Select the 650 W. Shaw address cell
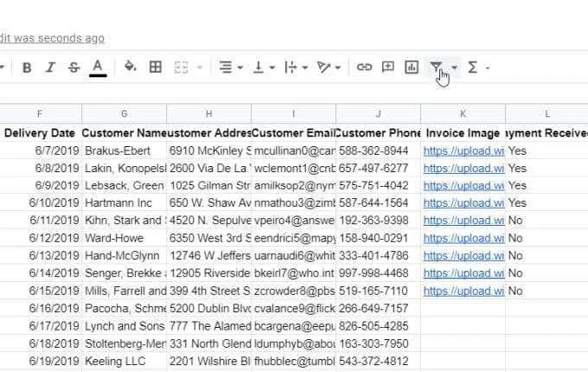The width and height of the screenshot is (588, 372). 209,203
